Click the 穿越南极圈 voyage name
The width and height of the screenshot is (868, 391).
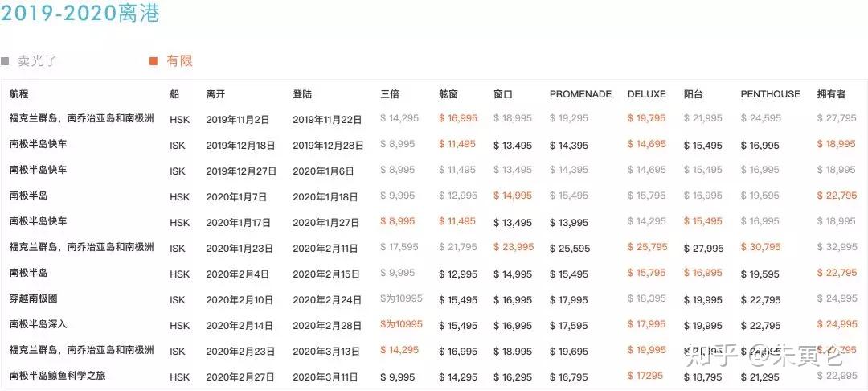click(33, 298)
